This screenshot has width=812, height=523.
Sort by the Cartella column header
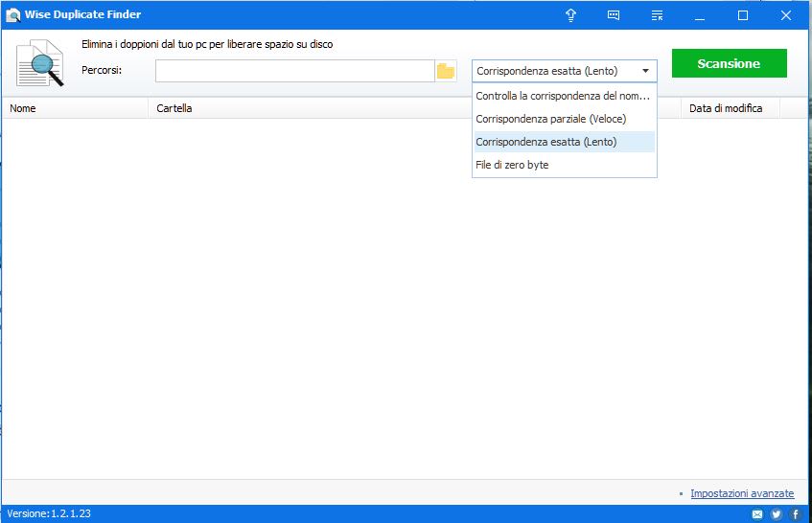click(x=310, y=108)
